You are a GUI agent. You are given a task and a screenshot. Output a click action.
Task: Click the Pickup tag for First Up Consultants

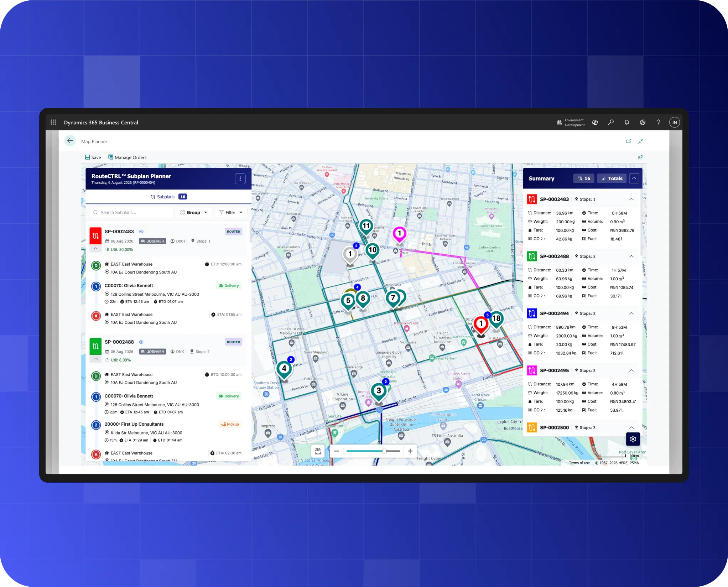click(x=230, y=424)
